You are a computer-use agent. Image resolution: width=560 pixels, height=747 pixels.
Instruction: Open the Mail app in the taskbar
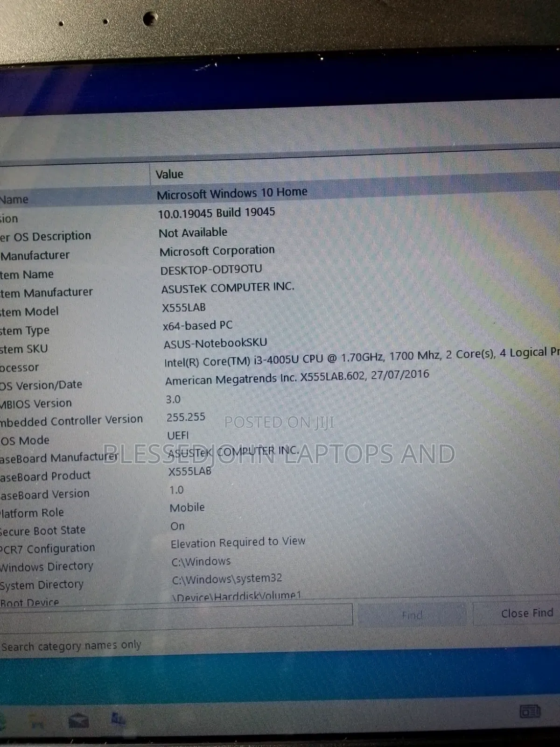click(x=78, y=721)
